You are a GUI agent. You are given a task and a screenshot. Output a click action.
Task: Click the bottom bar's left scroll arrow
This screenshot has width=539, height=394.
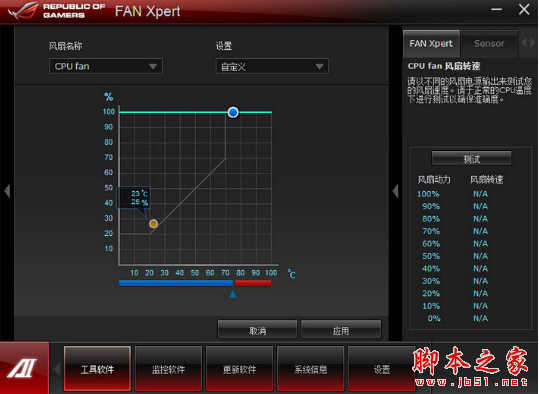pos(58,369)
